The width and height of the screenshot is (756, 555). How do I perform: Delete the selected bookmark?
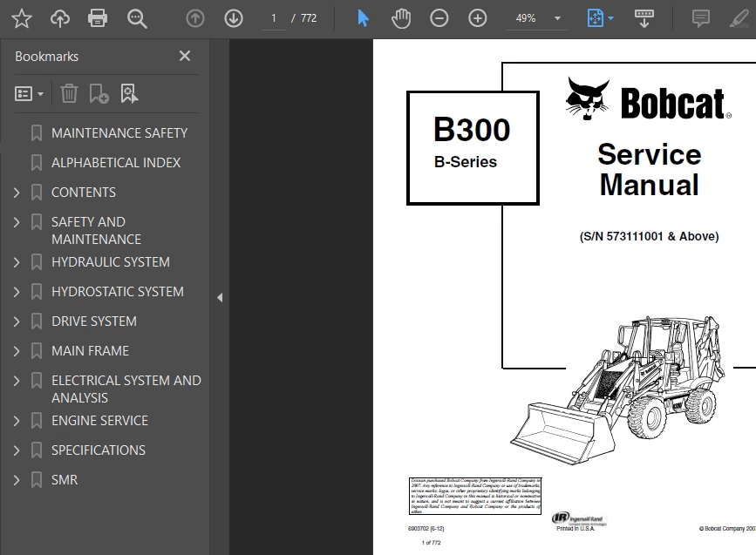69,93
